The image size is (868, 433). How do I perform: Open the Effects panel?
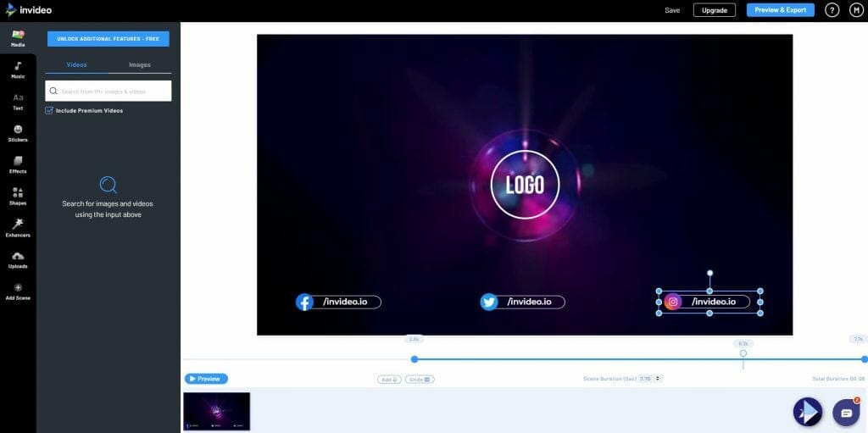point(18,165)
